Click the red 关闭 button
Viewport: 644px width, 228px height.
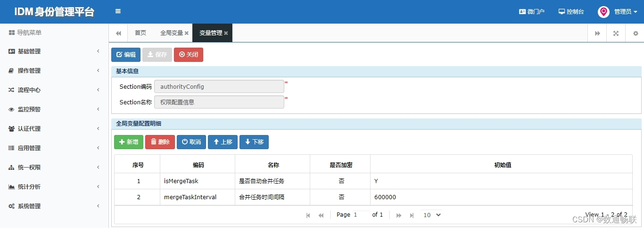[x=189, y=55]
